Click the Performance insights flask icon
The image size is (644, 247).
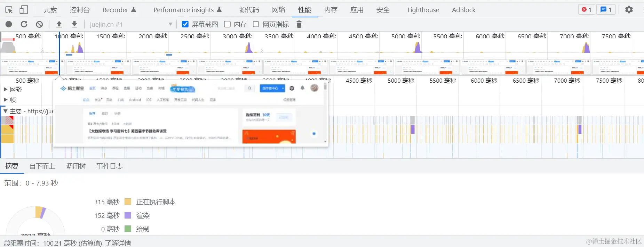(219, 9)
